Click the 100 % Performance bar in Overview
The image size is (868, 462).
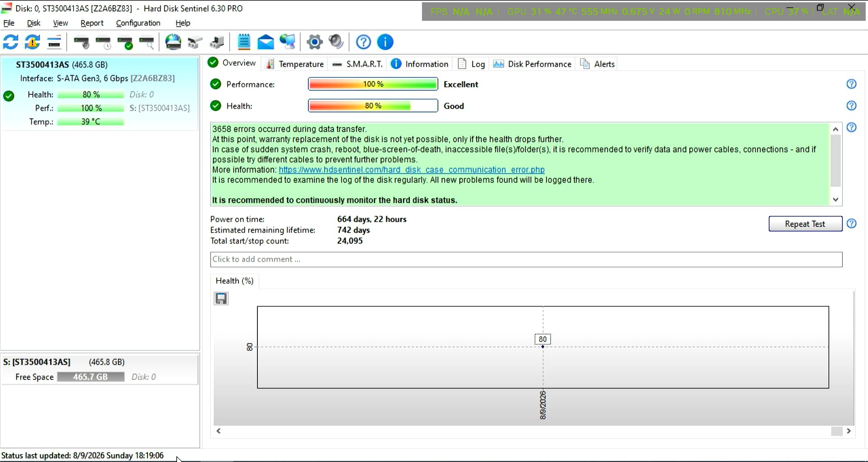click(373, 84)
